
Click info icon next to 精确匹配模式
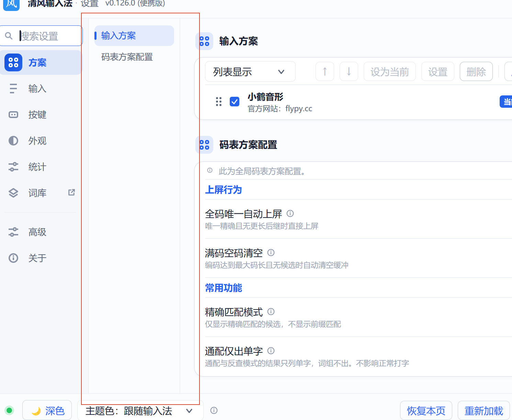tap(271, 312)
